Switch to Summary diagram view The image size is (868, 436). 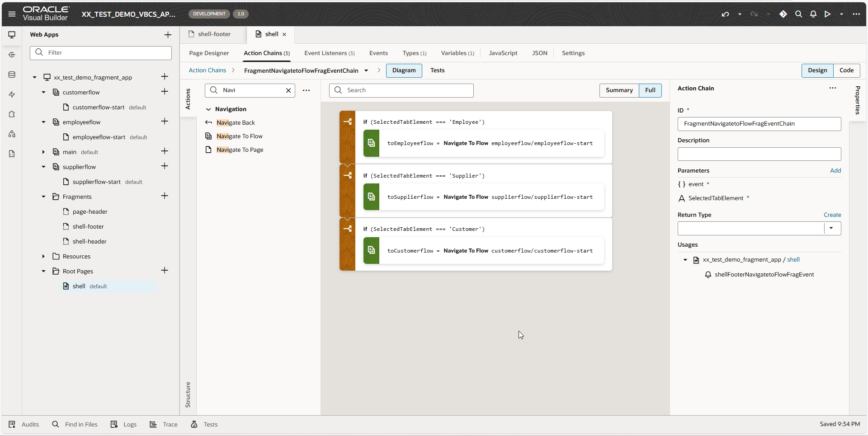(x=619, y=90)
